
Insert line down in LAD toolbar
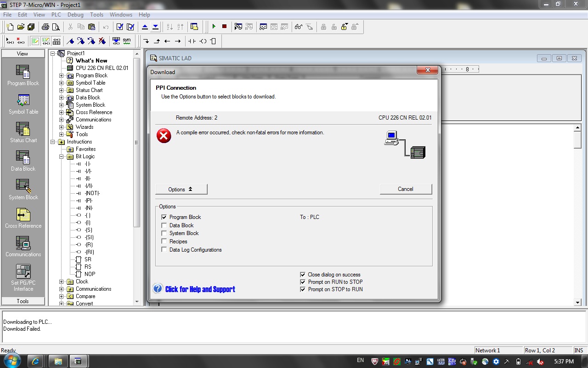coord(146,41)
